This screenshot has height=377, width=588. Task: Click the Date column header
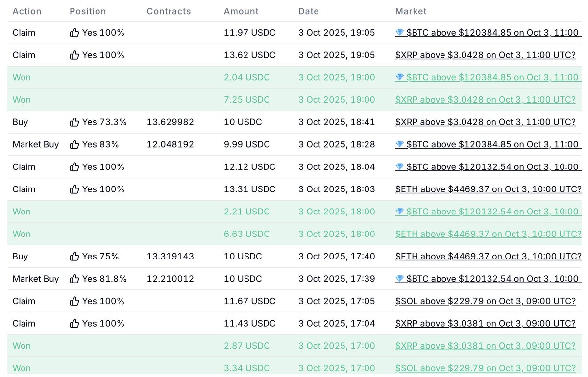309,11
